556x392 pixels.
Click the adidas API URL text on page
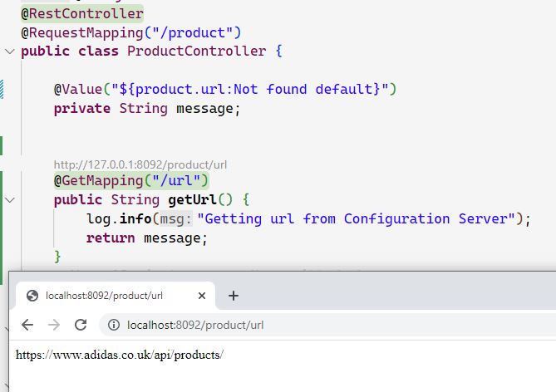click(x=120, y=355)
